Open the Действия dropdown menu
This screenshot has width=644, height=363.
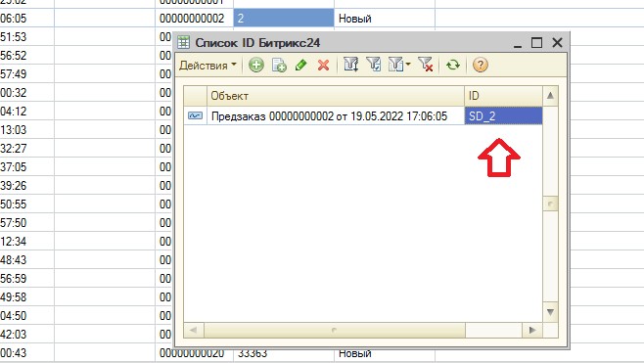pyautogui.click(x=207, y=66)
